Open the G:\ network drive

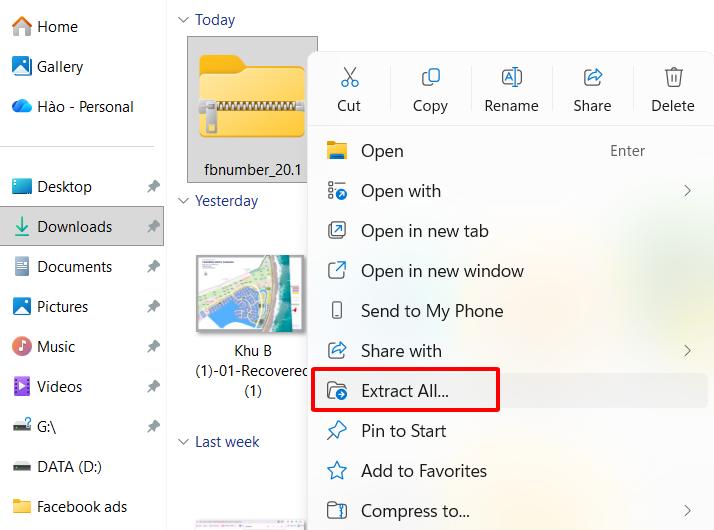coord(34,427)
